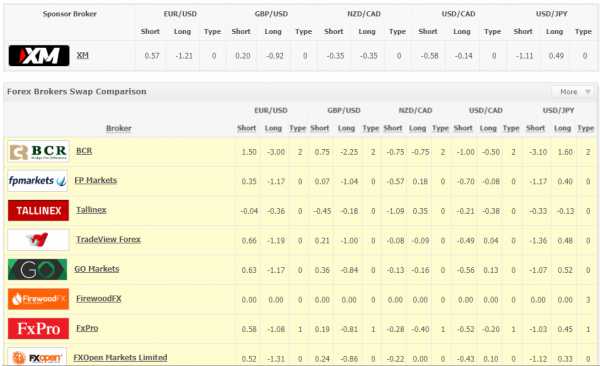Select Tallinex NZD/CAD short value -1.09
Image resolution: width=600 pixels, height=366 pixels.
pyautogui.click(x=395, y=211)
